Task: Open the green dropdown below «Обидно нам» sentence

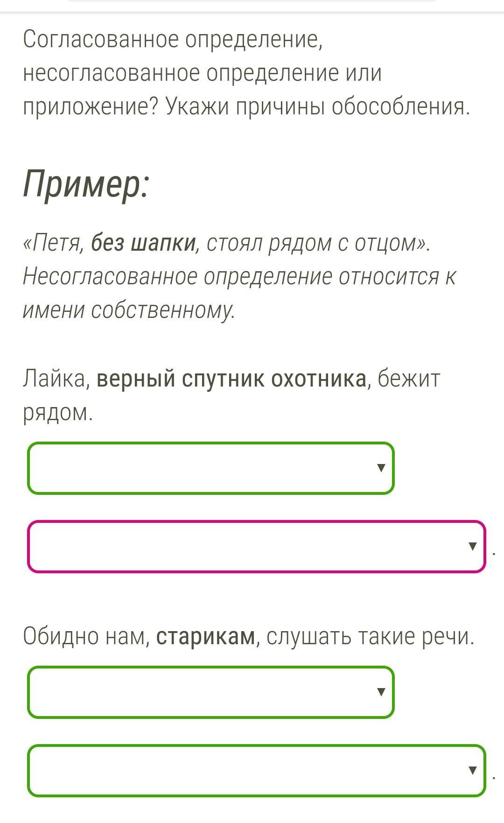Action: pyautogui.click(x=210, y=692)
